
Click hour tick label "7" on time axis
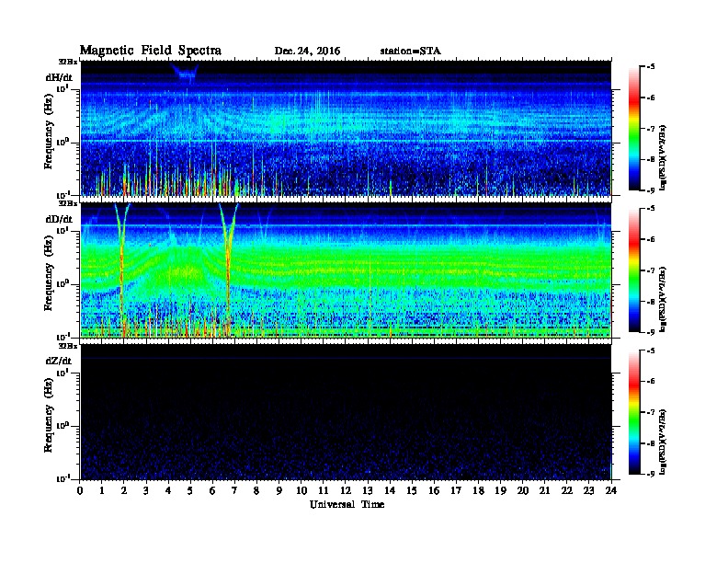234,490
